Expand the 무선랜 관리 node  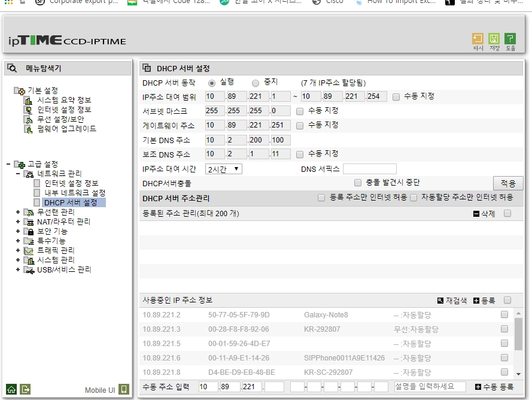coord(18,212)
